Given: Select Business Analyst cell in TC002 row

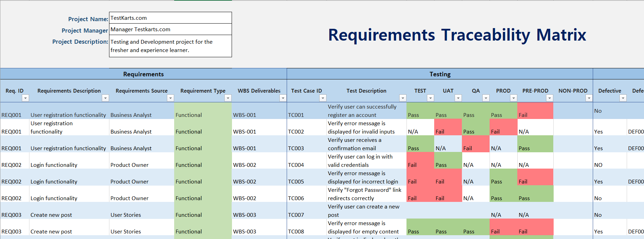Looking at the screenshot, I should pos(142,127).
